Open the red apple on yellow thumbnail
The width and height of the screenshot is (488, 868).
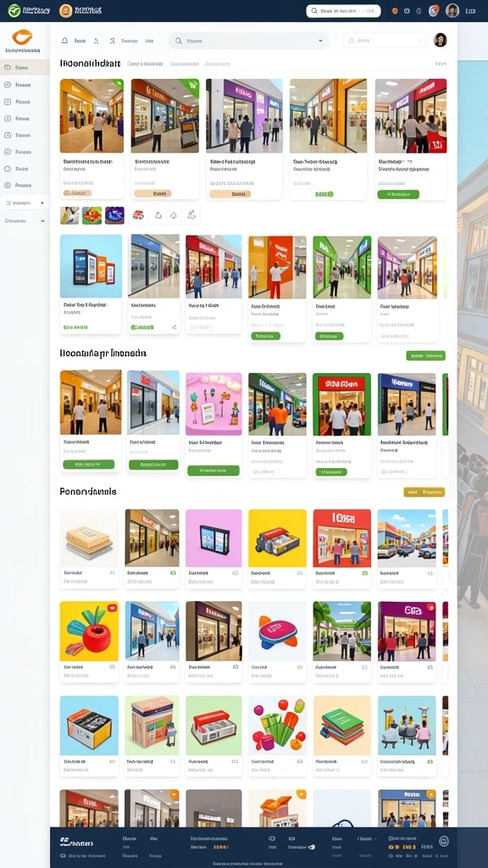pyautogui.click(x=89, y=632)
